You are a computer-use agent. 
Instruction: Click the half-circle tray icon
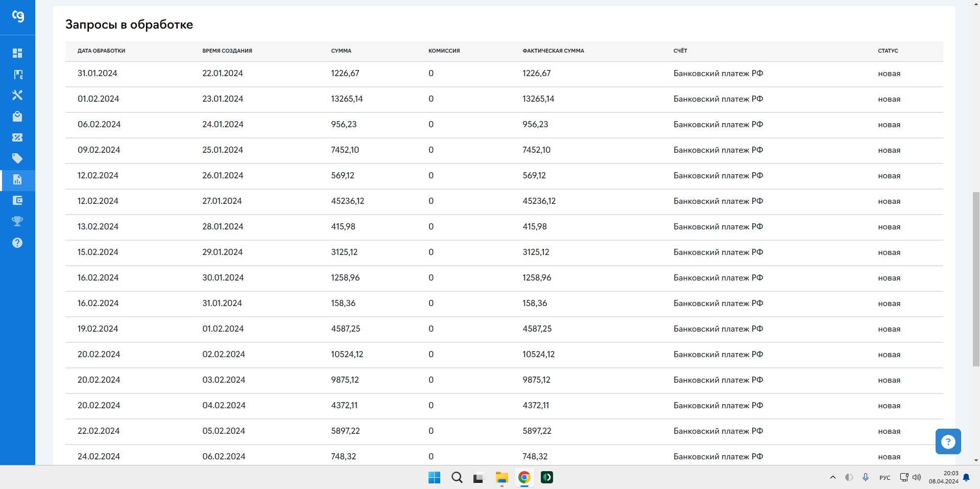(x=849, y=477)
